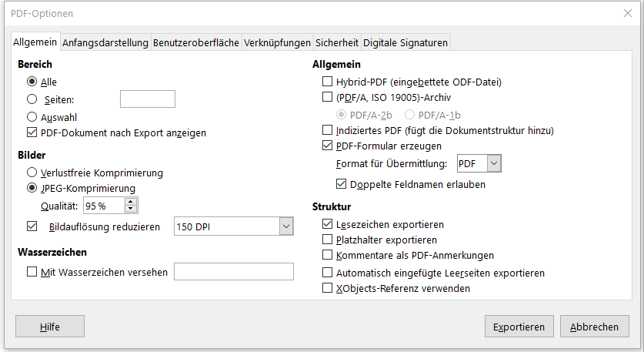Choose the Seiten radio option
Screen dimensions: 644x352
tap(32, 99)
